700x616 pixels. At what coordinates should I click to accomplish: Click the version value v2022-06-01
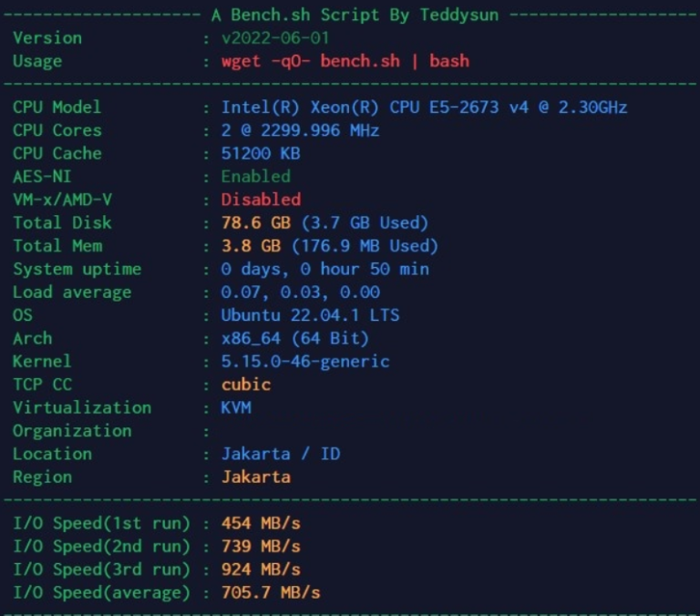tap(275, 38)
